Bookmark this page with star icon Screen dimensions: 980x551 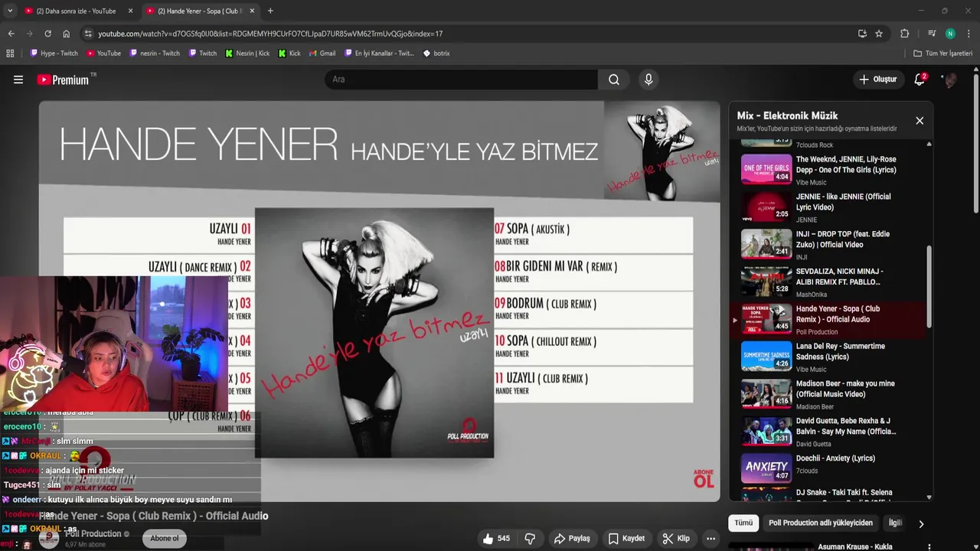(x=879, y=34)
